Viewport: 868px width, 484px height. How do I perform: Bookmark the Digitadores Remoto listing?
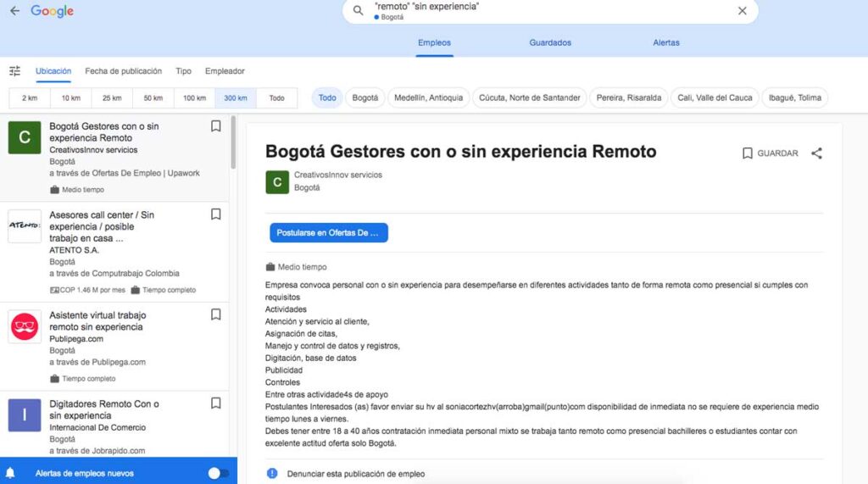216,403
